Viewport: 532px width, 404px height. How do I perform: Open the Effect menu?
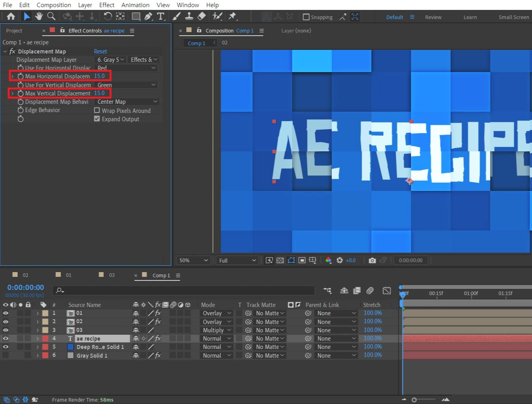click(107, 5)
